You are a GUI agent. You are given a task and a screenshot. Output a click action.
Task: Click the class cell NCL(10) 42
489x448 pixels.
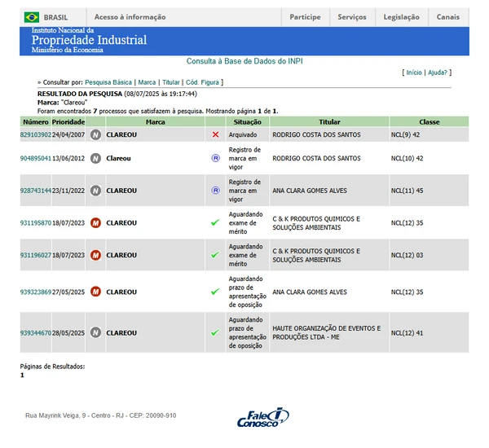(407, 158)
